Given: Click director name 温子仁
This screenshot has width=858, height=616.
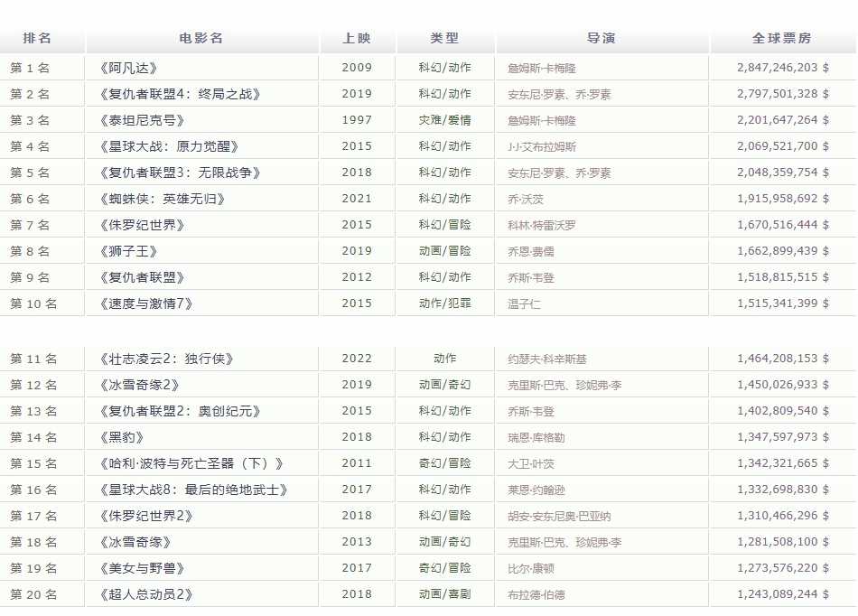Looking at the screenshot, I should coord(524,304).
